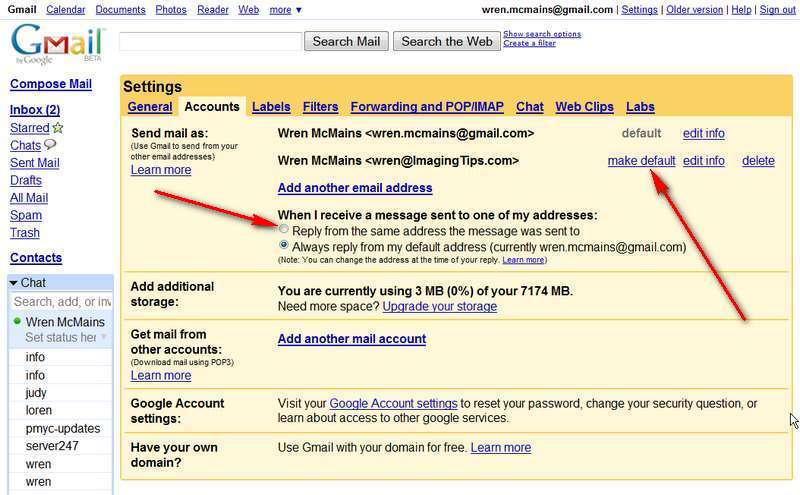
Task: Click the Gmail logo
Action: tap(57, 43)
